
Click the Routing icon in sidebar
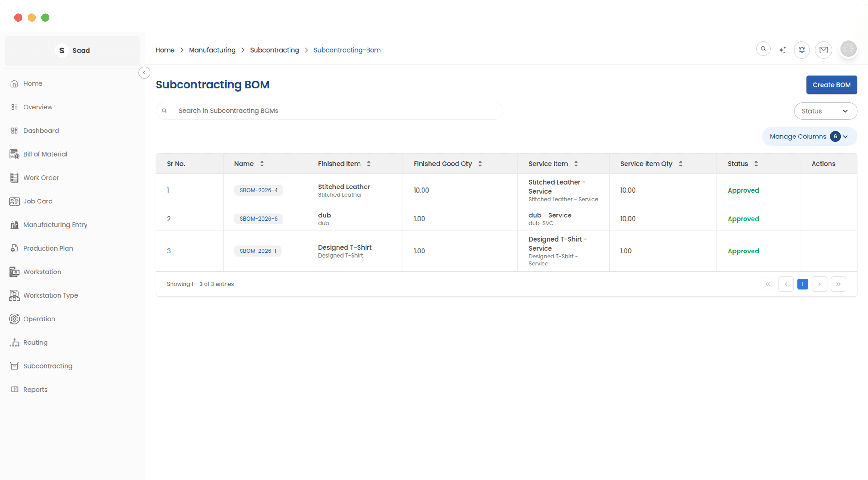(14, 342)
